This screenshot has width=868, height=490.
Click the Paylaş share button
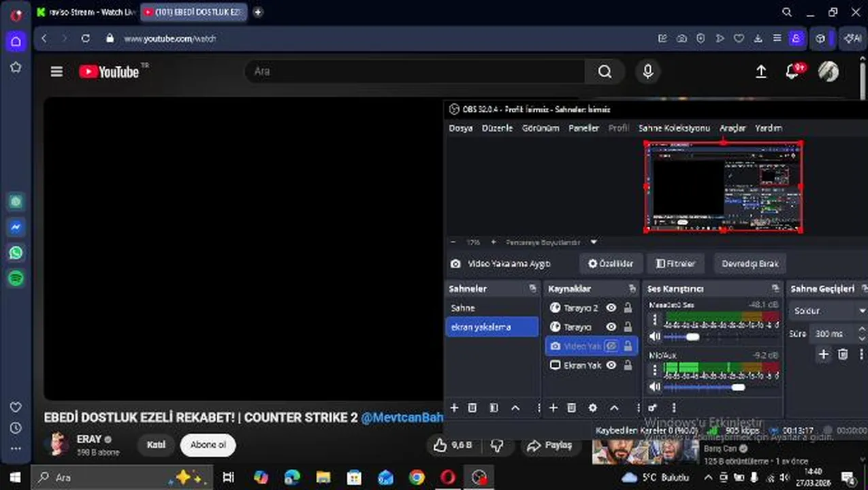point(551,445)
